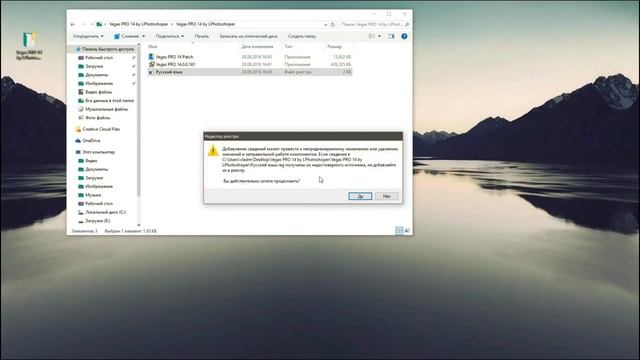The width and height of the screenshot is (640, 360).
Task: Click the Редактор реестра dialog title bar
Action: coord(303,136)
